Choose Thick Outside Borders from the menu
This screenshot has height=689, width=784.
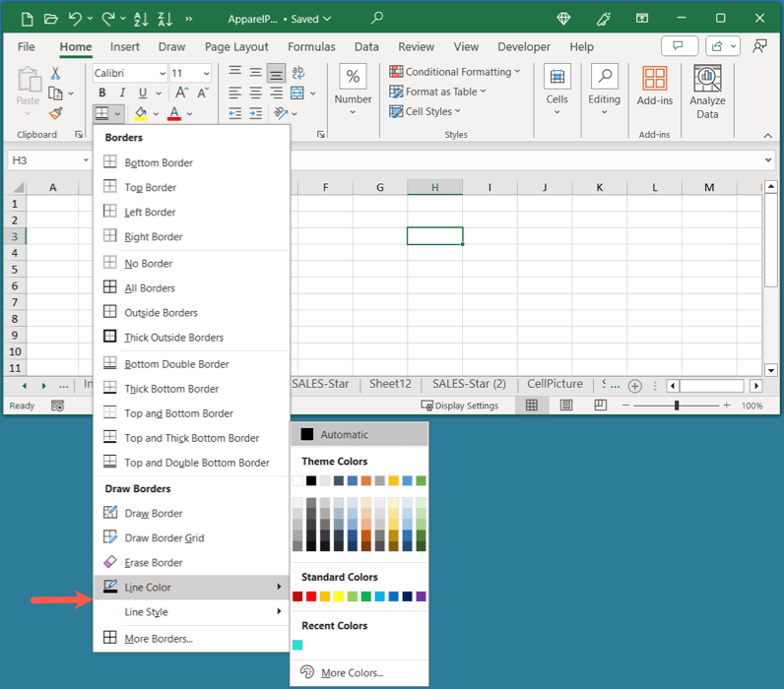click(x=191, y=338)
